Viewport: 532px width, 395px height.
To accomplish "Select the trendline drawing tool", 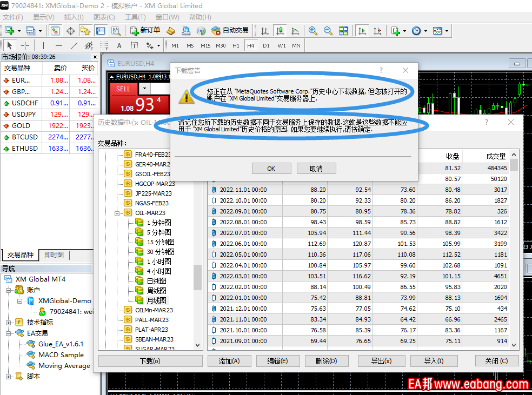I will (74, 45).
